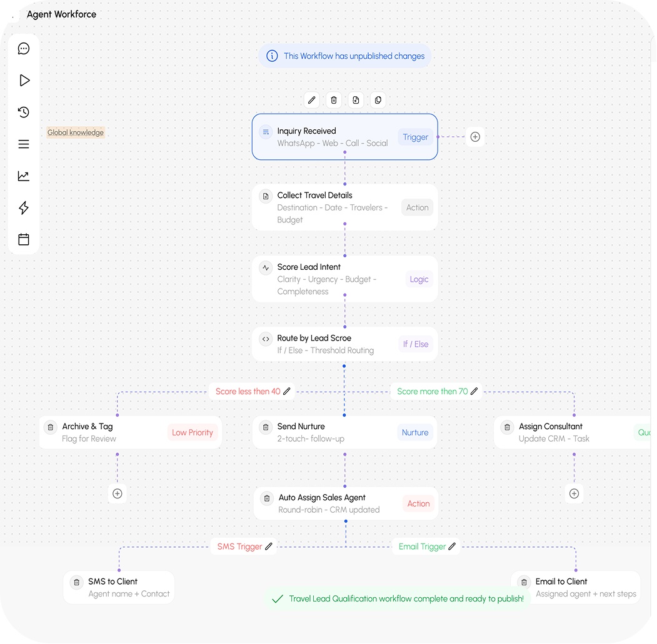Click the lightning bolt icon in sidebar
Viewport: 657px width, 644px height.
[x=24, y=208]
